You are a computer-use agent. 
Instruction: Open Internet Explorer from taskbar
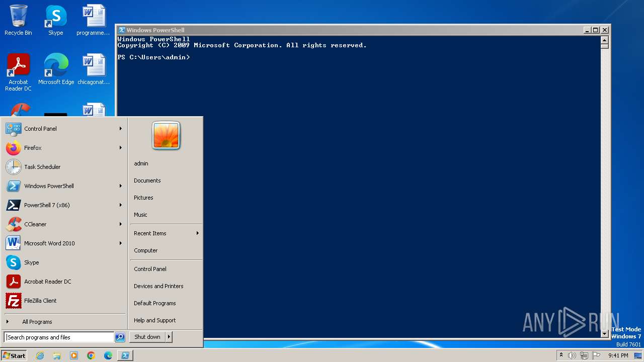tap(40, 355)
